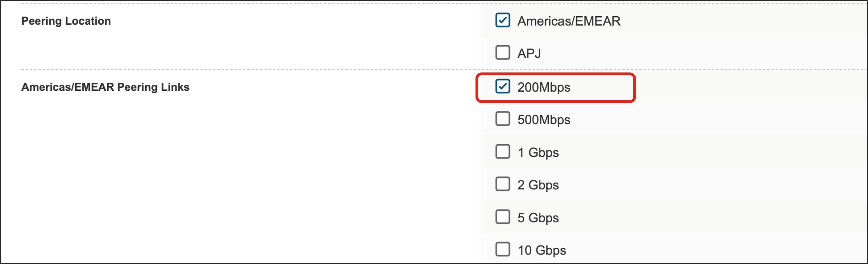
Task: Uncheck the 200Mbps peering link checkbox
Action: click(x=502, y=86)
